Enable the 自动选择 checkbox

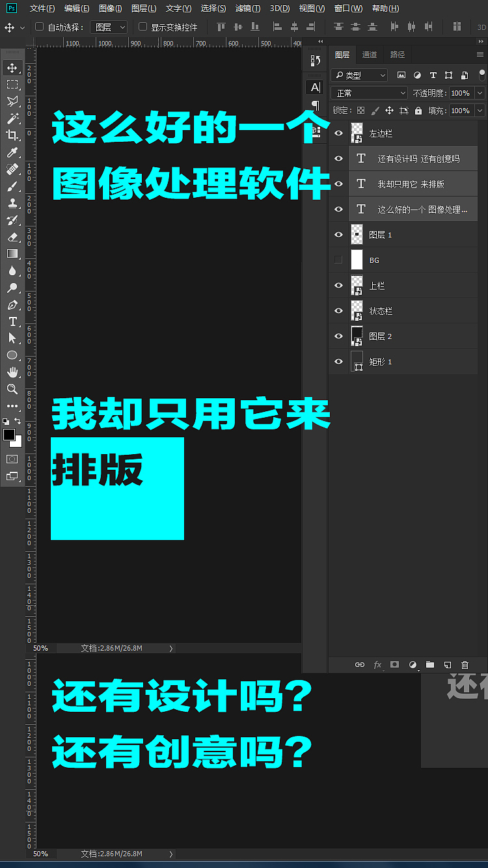tap(39, 27)
